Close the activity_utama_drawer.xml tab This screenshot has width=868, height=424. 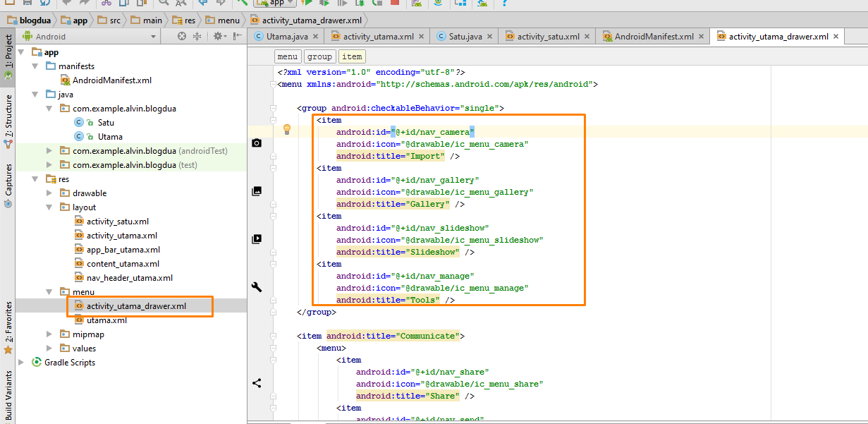(836, 37)
